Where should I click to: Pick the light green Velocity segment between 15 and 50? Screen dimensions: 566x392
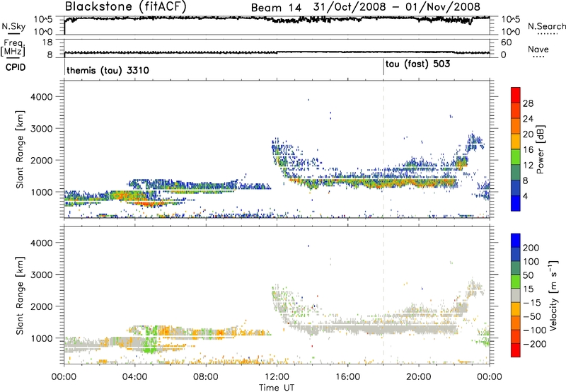(x=516, y=282)
